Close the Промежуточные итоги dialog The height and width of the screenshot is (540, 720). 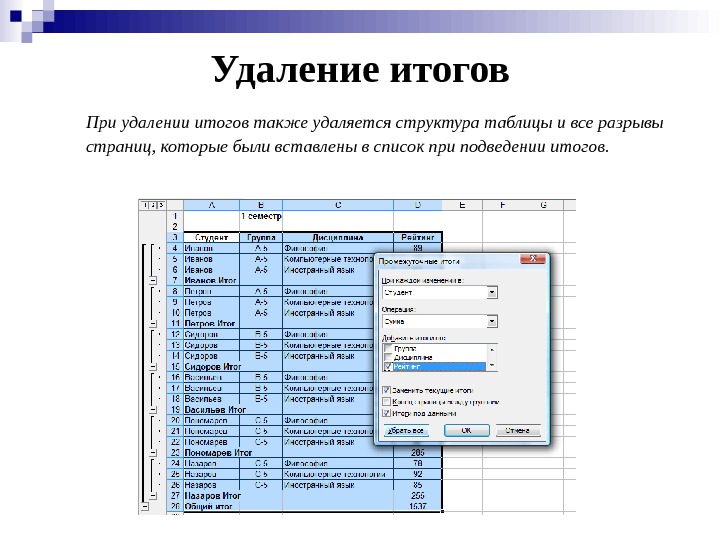(x=533, y=259)
